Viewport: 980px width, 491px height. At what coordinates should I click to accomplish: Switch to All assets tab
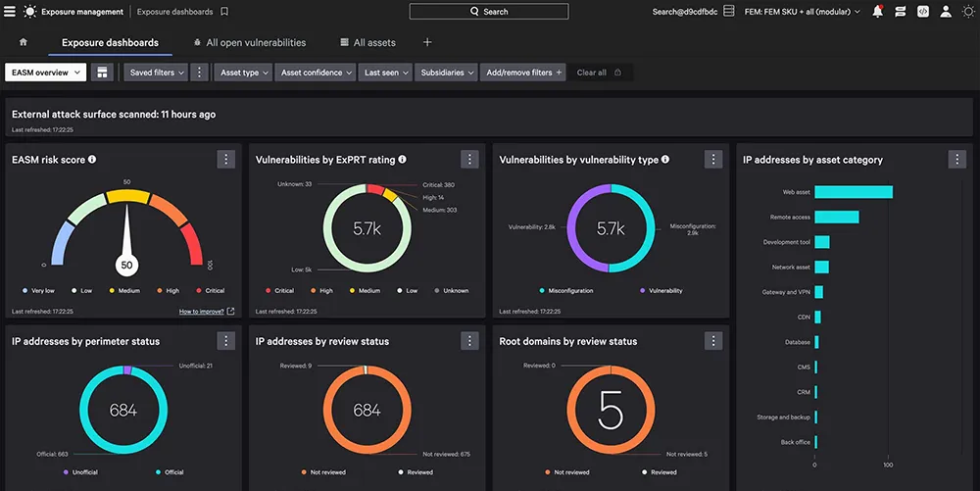coord(367,42)
